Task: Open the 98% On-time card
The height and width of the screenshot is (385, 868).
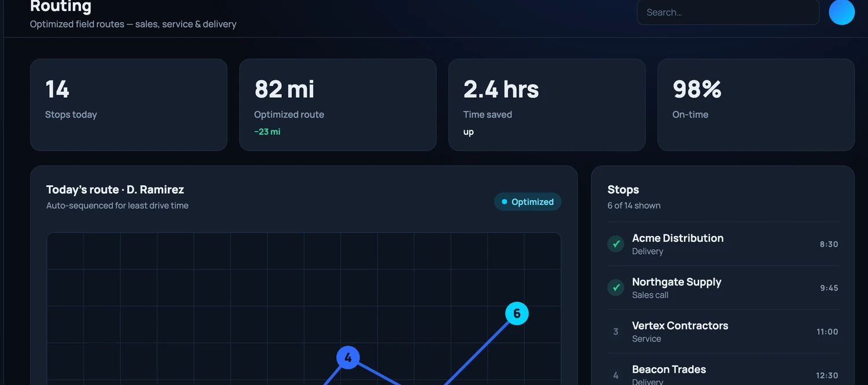Action: coord(756,105)
